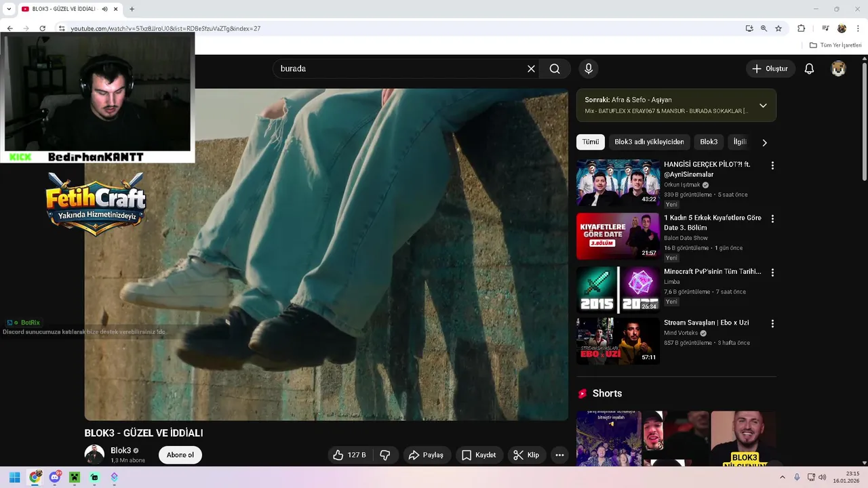This screenshot has width=868, height=488.
Task: Open Chrome from the taskbar
Action: (35, 477)
